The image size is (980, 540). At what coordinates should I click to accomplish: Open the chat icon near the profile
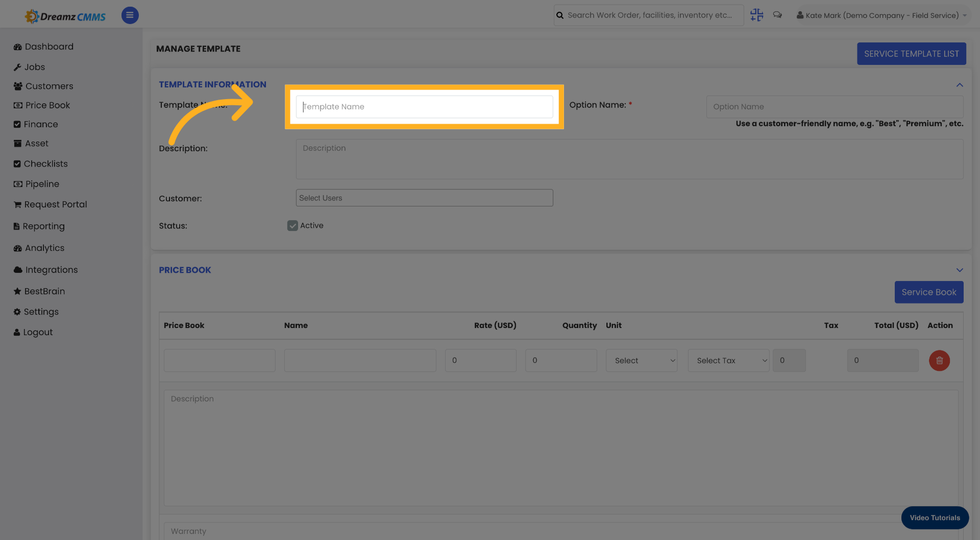777,15
